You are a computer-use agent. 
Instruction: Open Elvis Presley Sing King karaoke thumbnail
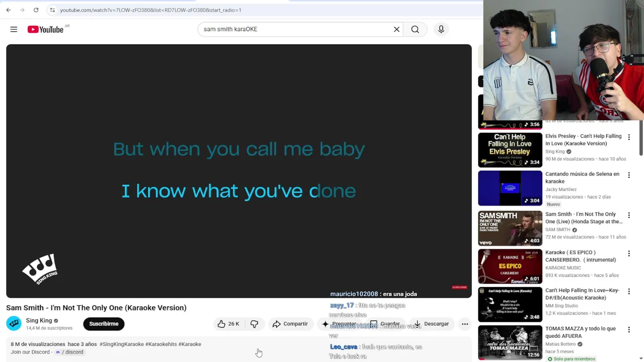point(510,150)
